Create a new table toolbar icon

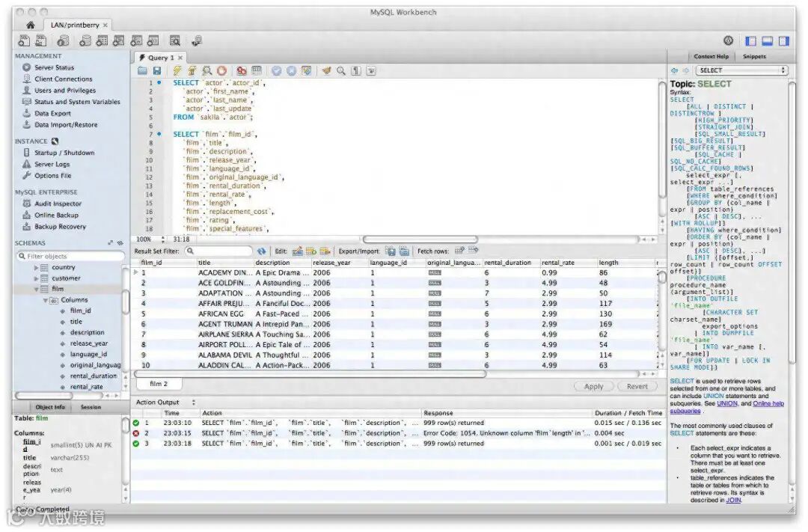(102, 40)
